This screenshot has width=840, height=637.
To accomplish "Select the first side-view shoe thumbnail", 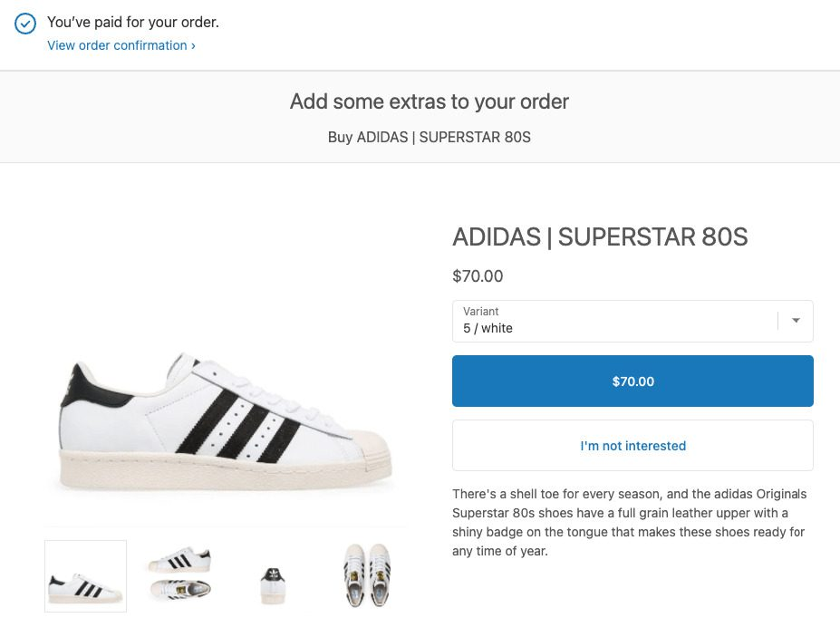I will pyautogui.click(x=85, y=575).
